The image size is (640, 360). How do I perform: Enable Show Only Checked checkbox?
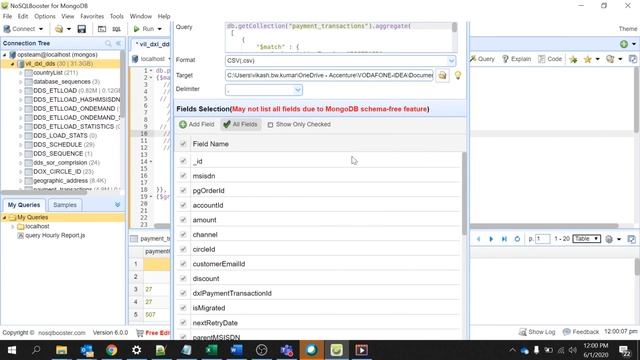pyautogui.click(x=270, y=125)
